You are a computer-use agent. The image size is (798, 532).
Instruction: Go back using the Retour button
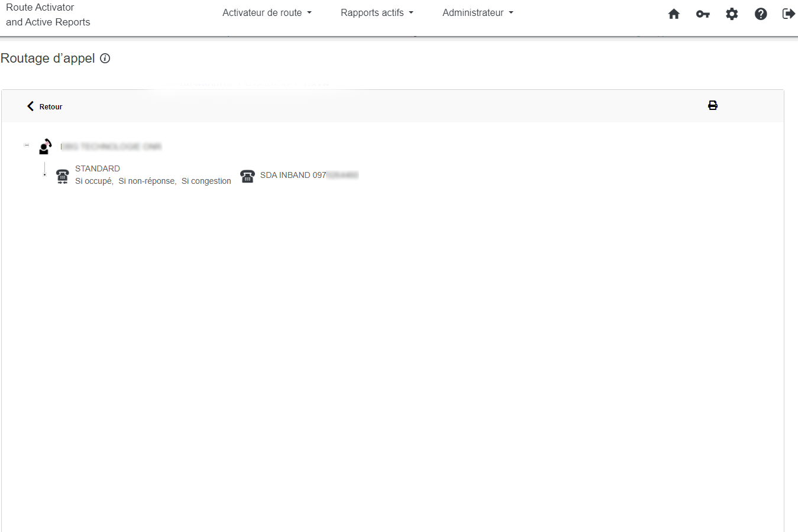[45, 106]
